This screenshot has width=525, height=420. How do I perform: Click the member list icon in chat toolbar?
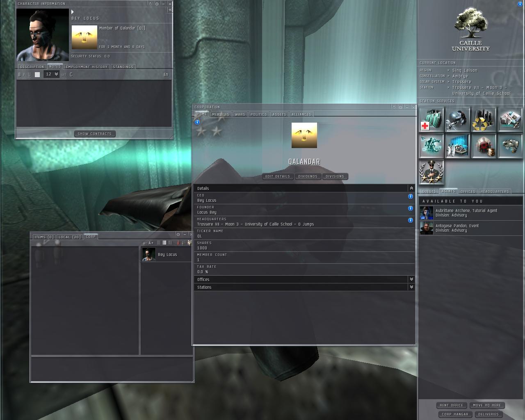(x=189, y=243)
